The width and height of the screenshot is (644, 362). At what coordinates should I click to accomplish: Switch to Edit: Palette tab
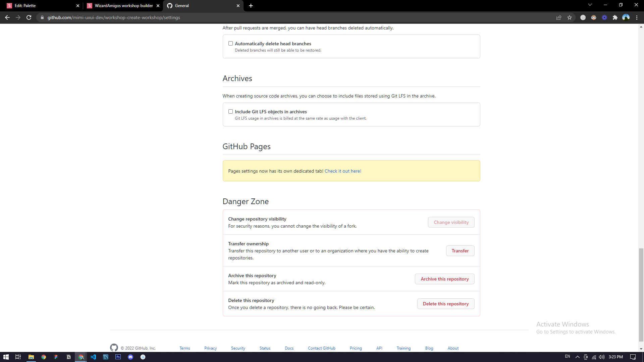click(x=40, y=6)
